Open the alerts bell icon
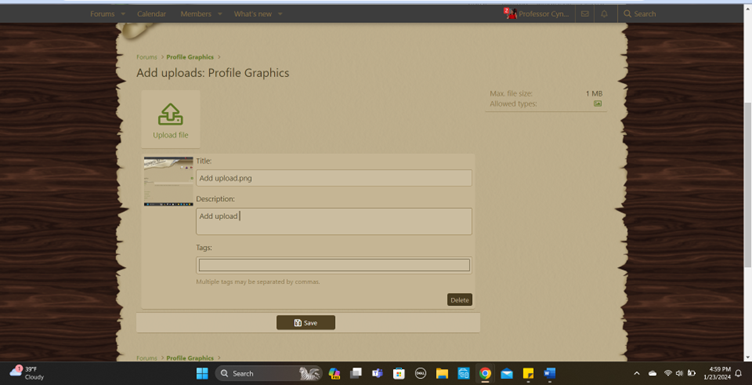This screenshot has height=385, width=752. 604,14
